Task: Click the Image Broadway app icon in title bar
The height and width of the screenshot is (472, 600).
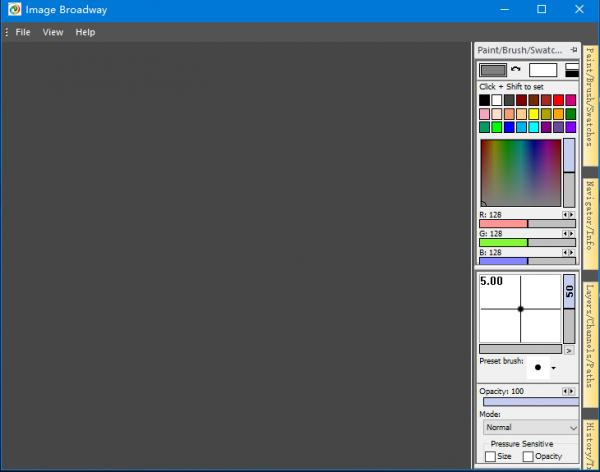Action: coord(12,10)
